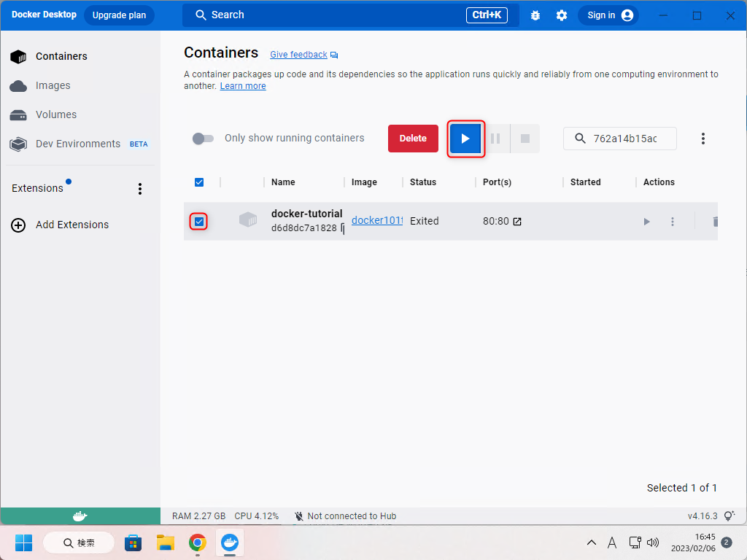Viewport: 747px width, 560px height.
Task: Click Docker Desktop taskbar icon
Action: tap(230, 542)
